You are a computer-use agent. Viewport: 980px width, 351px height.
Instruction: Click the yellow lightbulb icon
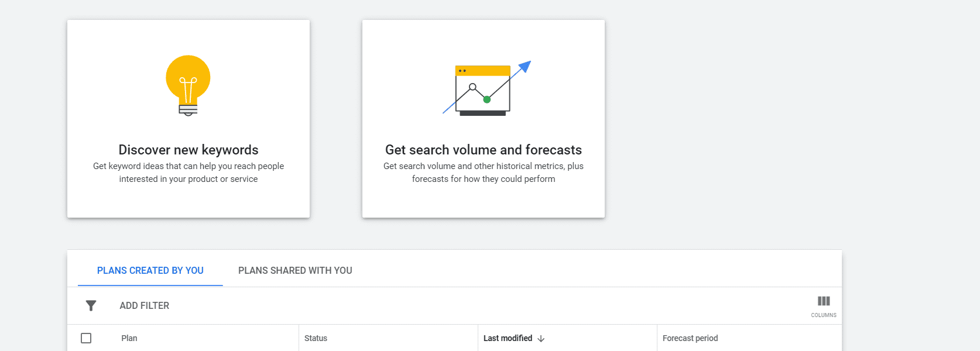[188, 85]
